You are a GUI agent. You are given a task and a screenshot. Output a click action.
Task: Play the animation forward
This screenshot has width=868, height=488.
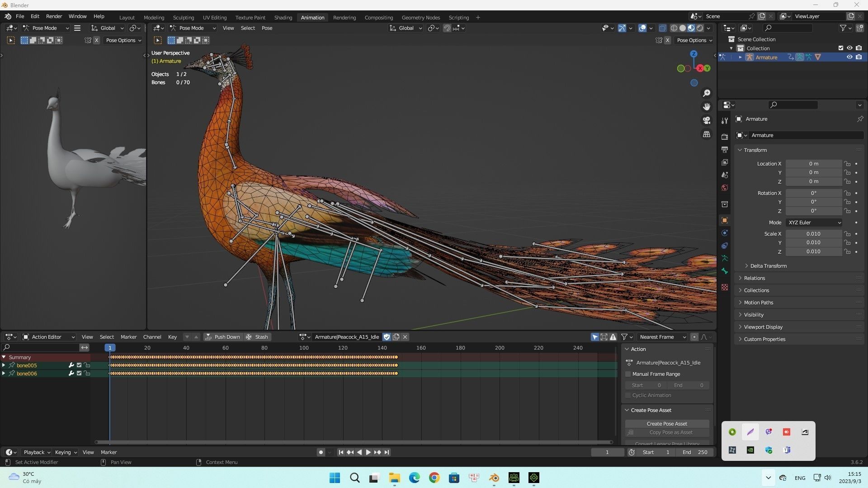(x=368, y=452)
